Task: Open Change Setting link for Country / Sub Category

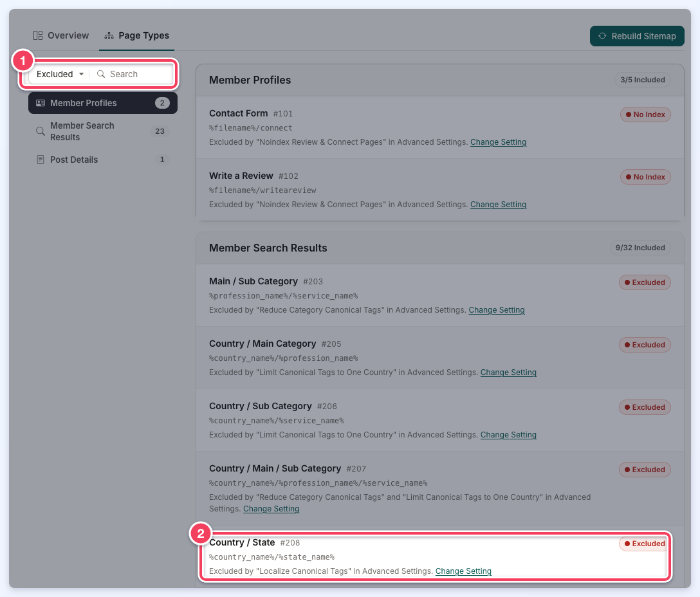Action: [508, 435]
